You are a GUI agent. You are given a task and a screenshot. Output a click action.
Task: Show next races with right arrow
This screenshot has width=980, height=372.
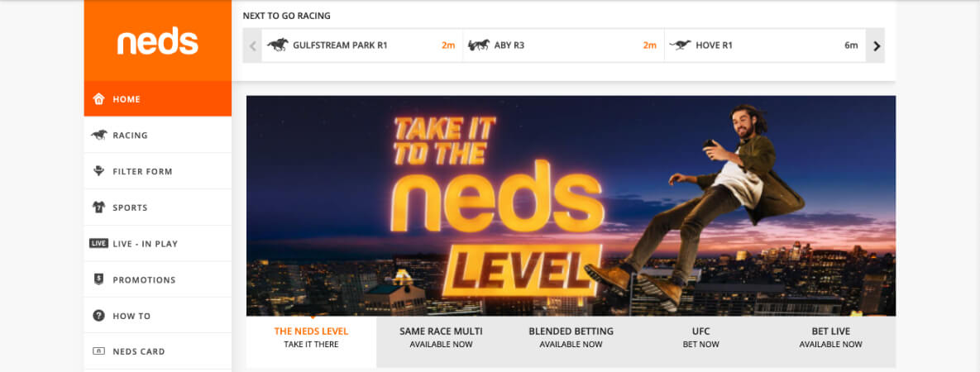876,45
